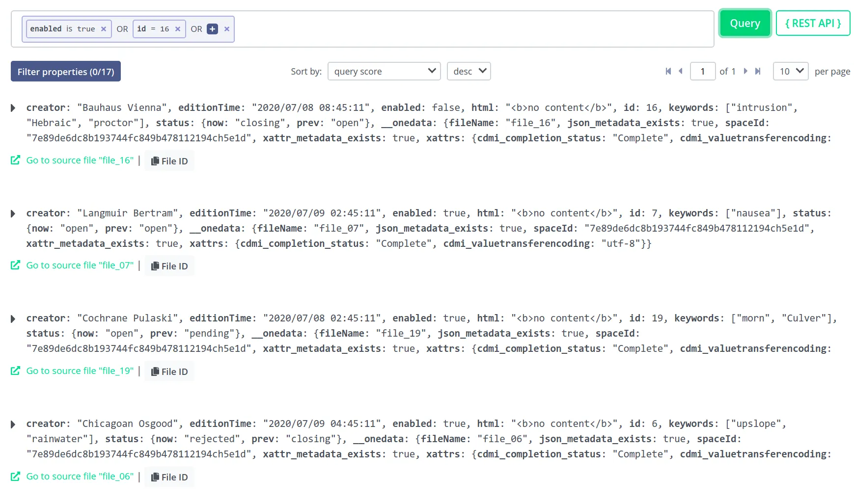Jump to the first results page

click(x=668, y=71)
